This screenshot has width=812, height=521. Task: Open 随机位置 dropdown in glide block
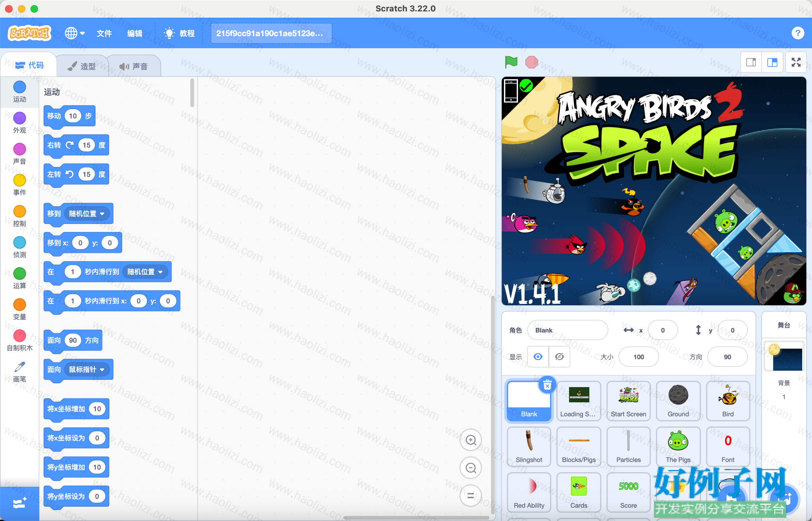[x=145, y=272]
